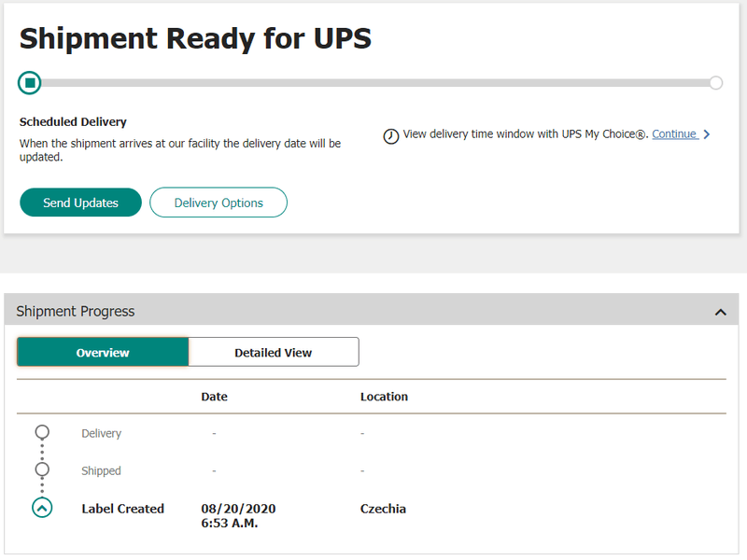This screenshot has height=560, width=747.
Task: Collapse the Label Created step chevron icon
Action: click(42, 509)
